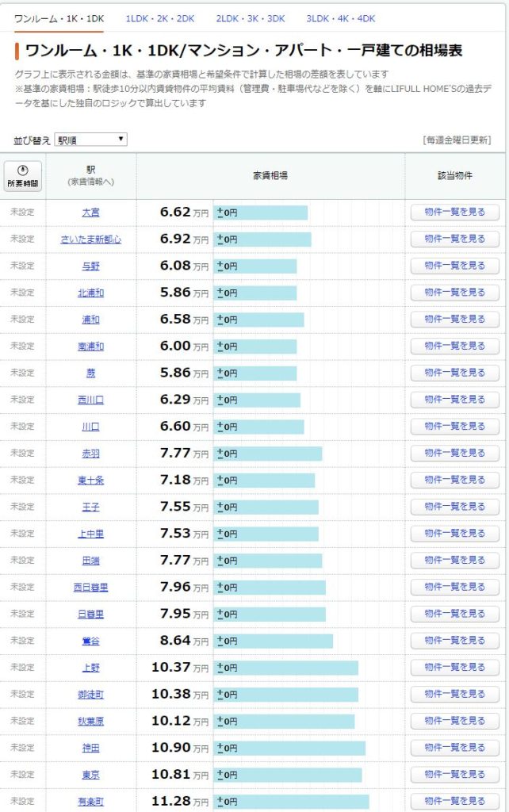
Task: Go to 上野 station rent info
Action: (90, 668)
